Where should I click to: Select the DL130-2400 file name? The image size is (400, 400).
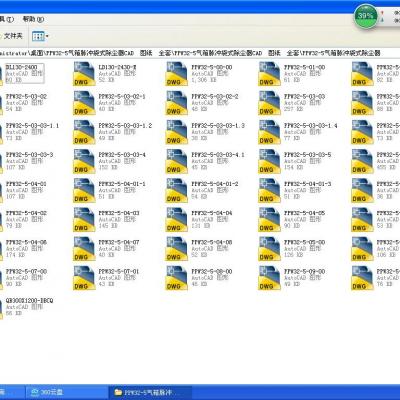click(x=21, y=67)
